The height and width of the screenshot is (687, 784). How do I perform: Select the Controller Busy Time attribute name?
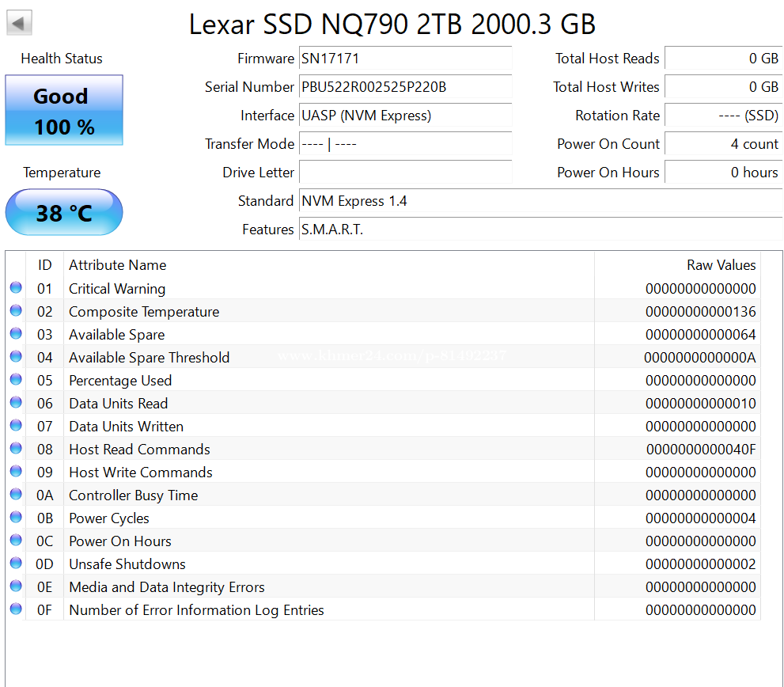[133, 495]
